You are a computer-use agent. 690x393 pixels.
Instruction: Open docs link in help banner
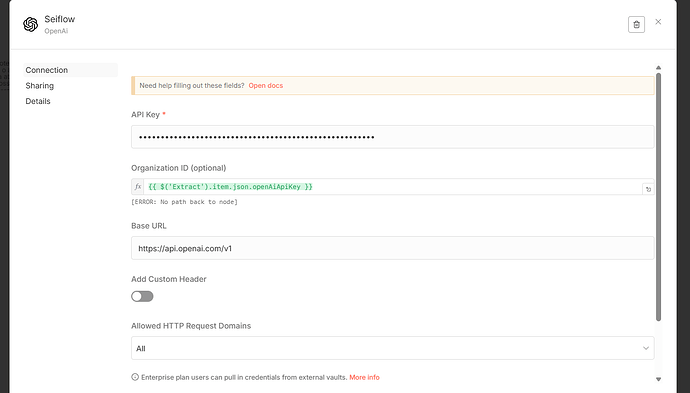pos(266,85)
